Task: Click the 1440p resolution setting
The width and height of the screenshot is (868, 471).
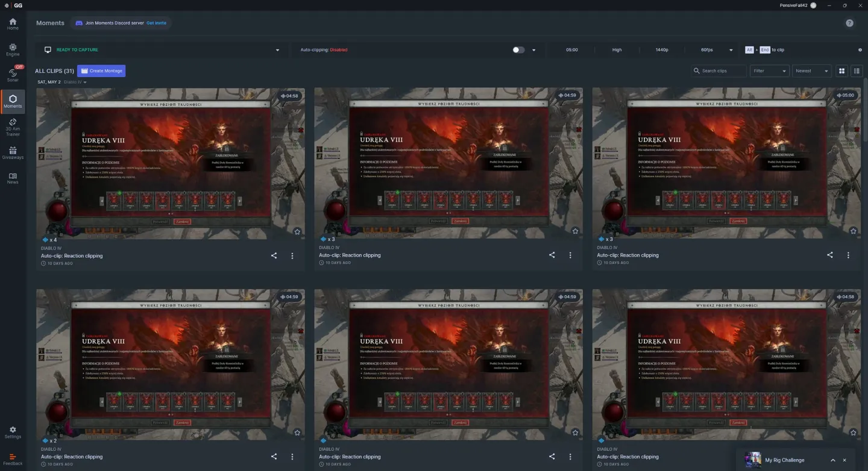Action: pyautogui.click(x=662, y=50)
